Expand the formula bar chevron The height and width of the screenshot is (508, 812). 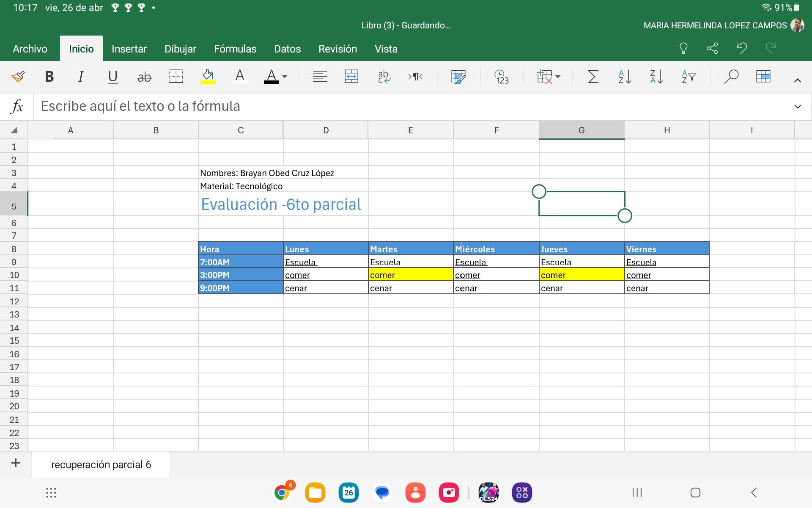(x=798, y=107)
